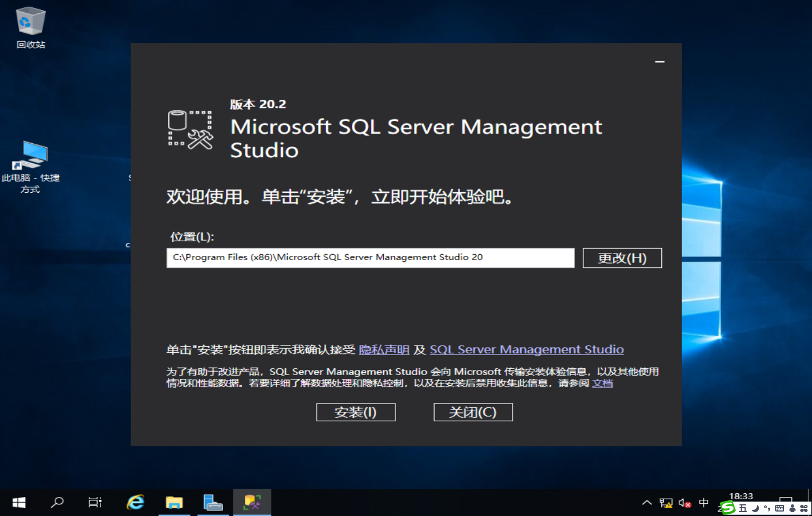Expand hidden system tray icons
The width and height of the screenshot is (812, 516).
(646, 503)
